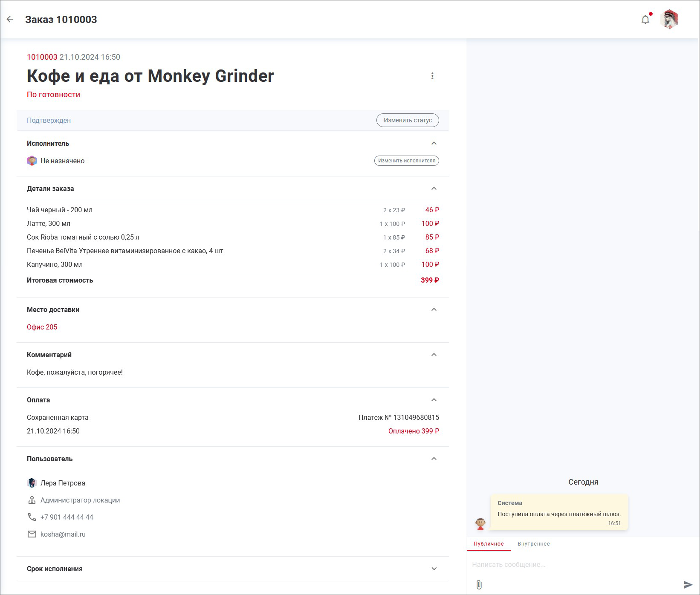Open the user profile avatar menu
The image size is (700, 595).
[x=669, y=20]
